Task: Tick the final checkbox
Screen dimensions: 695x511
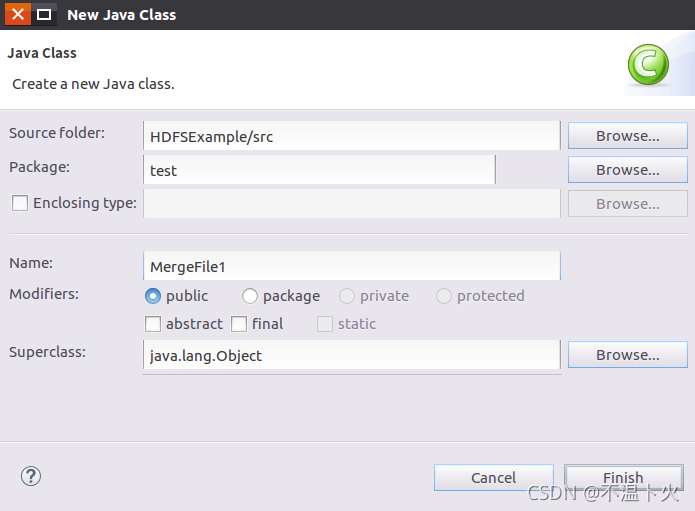Action: click(239, 324)
